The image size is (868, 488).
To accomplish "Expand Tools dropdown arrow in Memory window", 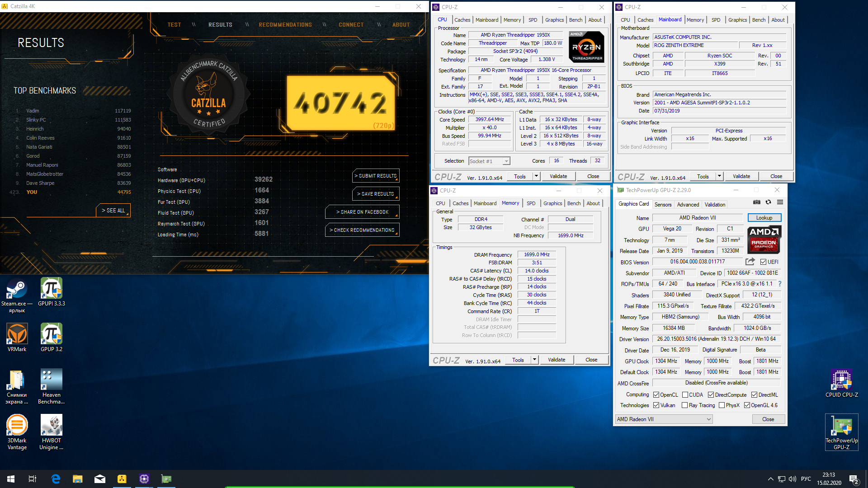I will tap(534, 360).
